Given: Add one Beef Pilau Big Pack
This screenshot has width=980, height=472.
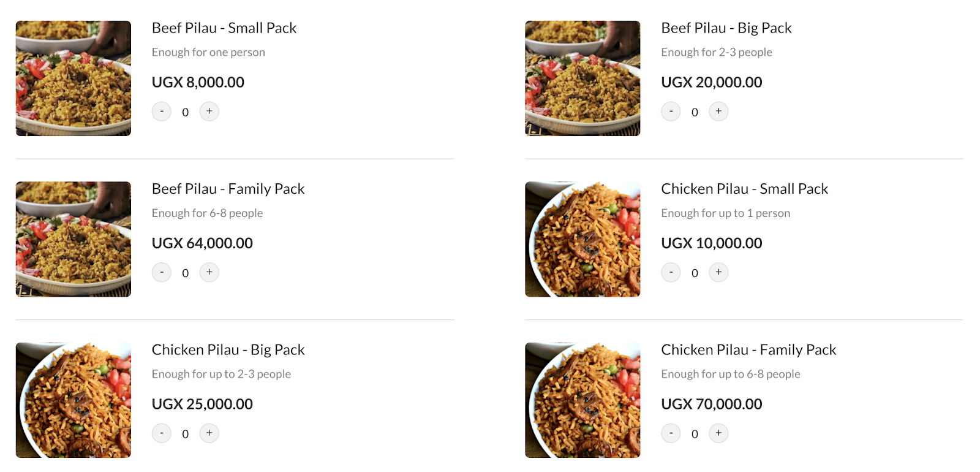Looking at the screenshot, I should click(x=718, y=112).
